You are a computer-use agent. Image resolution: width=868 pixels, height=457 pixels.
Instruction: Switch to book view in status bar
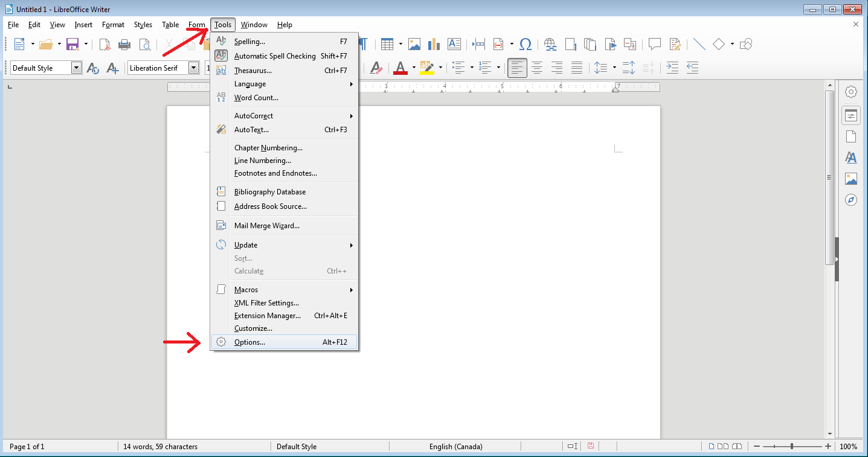click(736, 446)
